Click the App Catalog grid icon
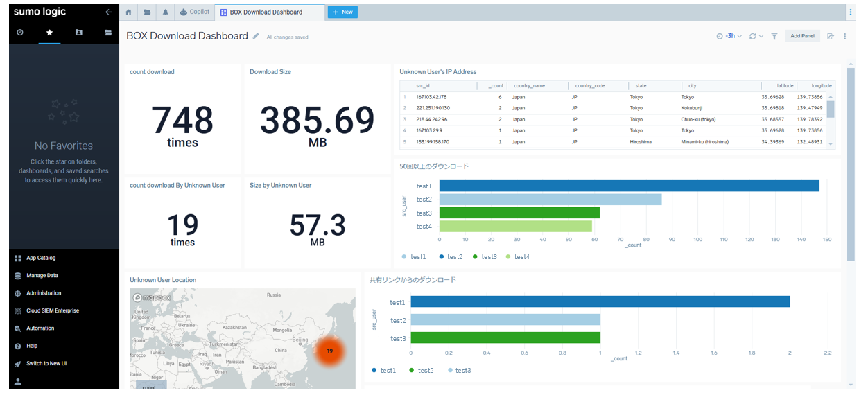868x404 pixels. coord(18,258)
